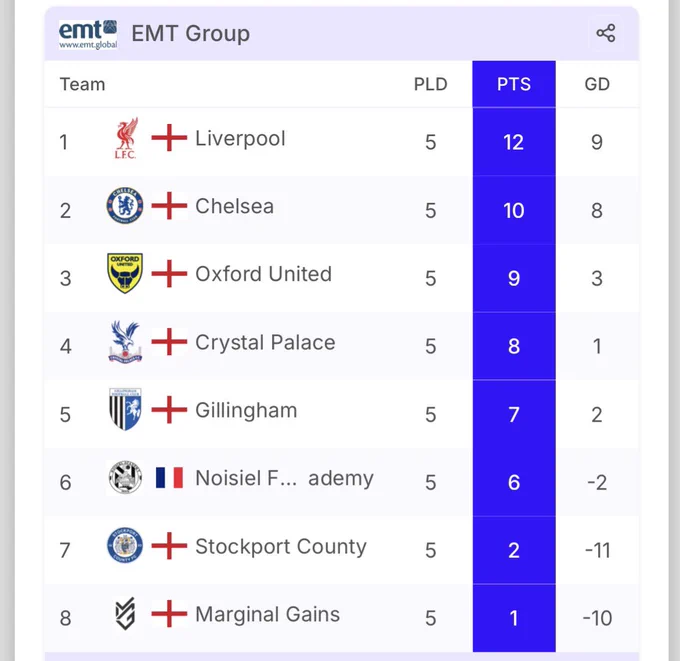Screen dimensions: 680x661
Task: Tap the Crystal Palace eagle crest
Action: 125,342
